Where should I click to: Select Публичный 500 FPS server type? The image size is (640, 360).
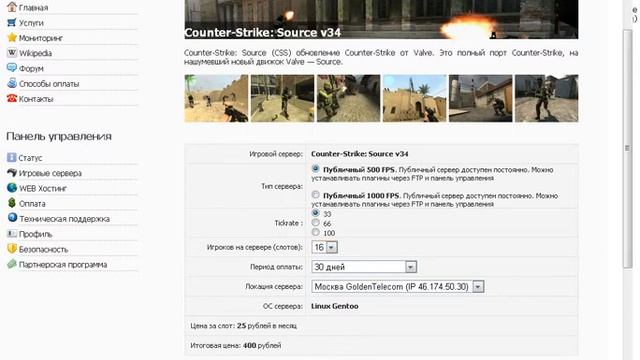(x=315, y=169)
